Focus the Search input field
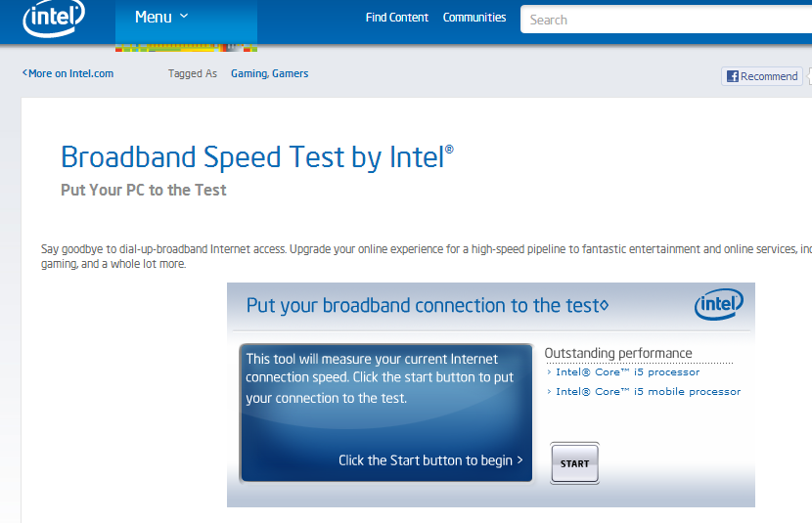812x523 pixels. (x=665, y=20)
